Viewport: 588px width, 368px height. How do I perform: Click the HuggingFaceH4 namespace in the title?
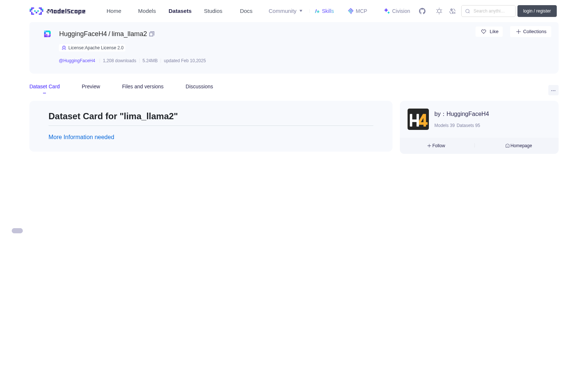coord(83,34)
